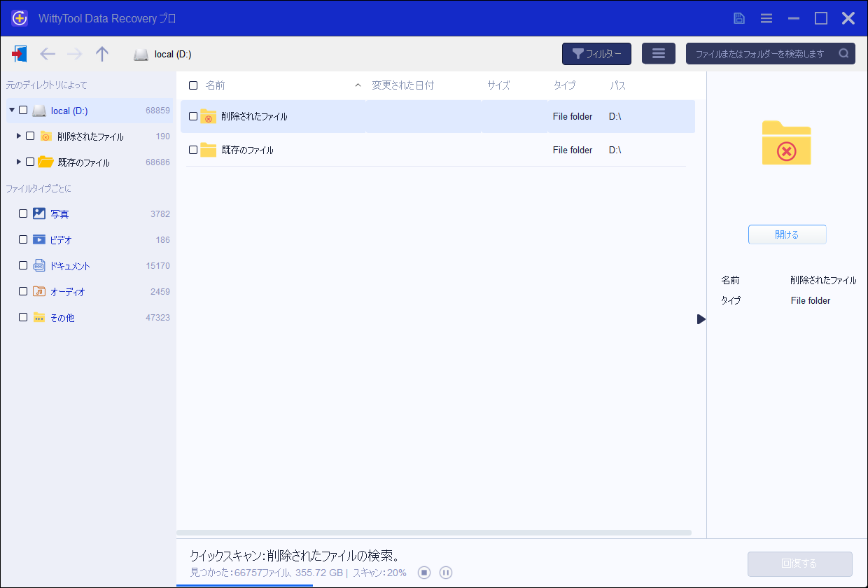Click the back navigation arrow
Image resolution: width=868 pixels, height=588 pixels.
(48, 54)
